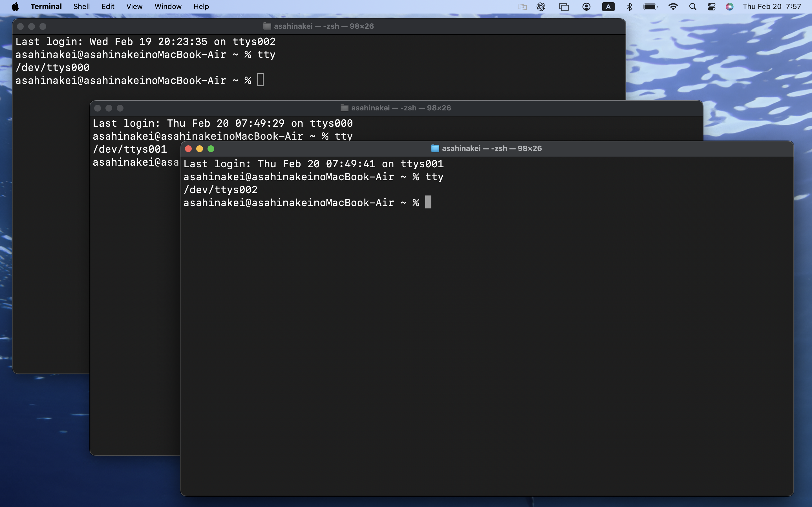Open the Window menu
Image resolution: width=812 pixels, height=507 pixels.
click(x=168, y=7)
